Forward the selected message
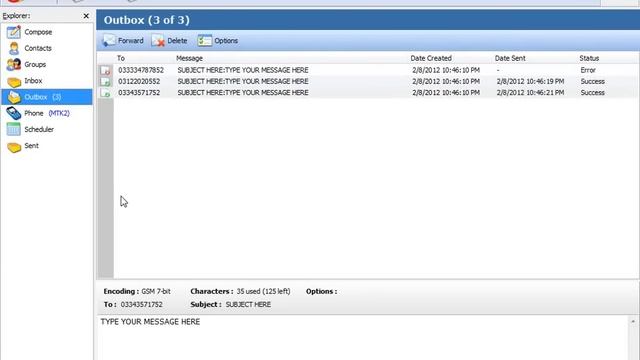This screenshot has height=360, width=640. (131, 41)
